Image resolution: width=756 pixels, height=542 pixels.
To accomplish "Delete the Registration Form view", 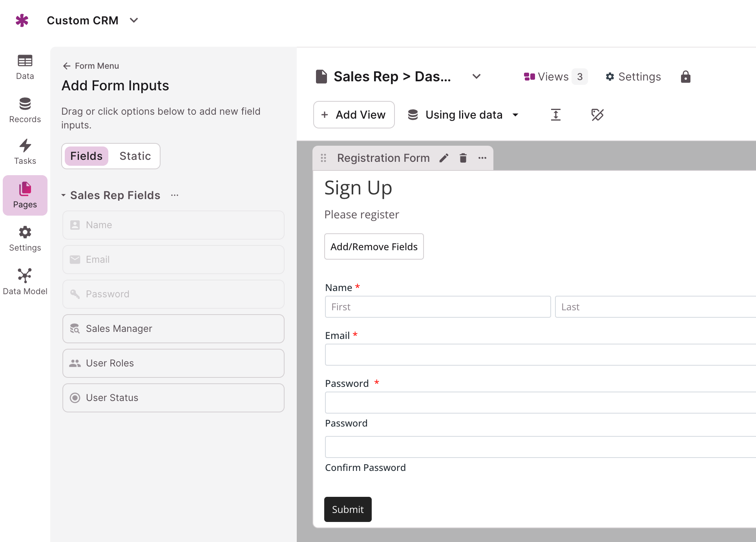I will tap(463, 158).
